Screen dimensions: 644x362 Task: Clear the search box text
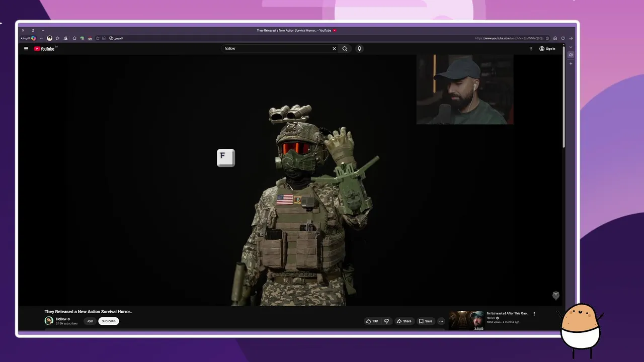pos(334,49)
